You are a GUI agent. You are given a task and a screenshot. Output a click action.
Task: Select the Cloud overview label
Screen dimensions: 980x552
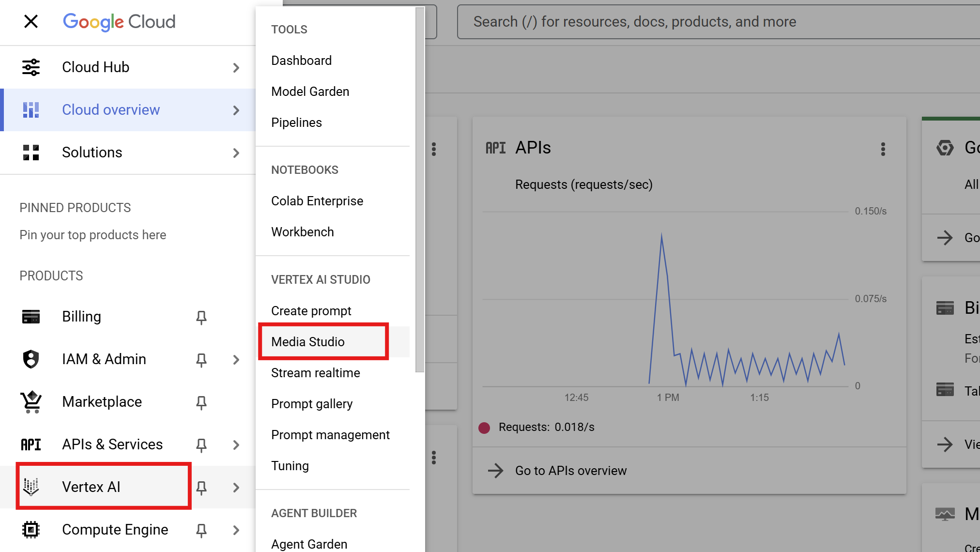(111, 110)
